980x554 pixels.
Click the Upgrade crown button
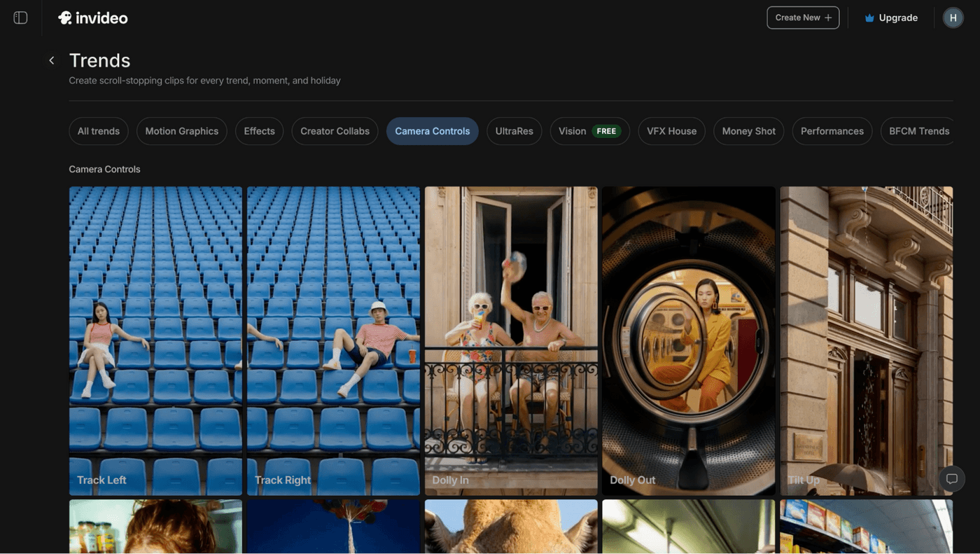point(891,18)
